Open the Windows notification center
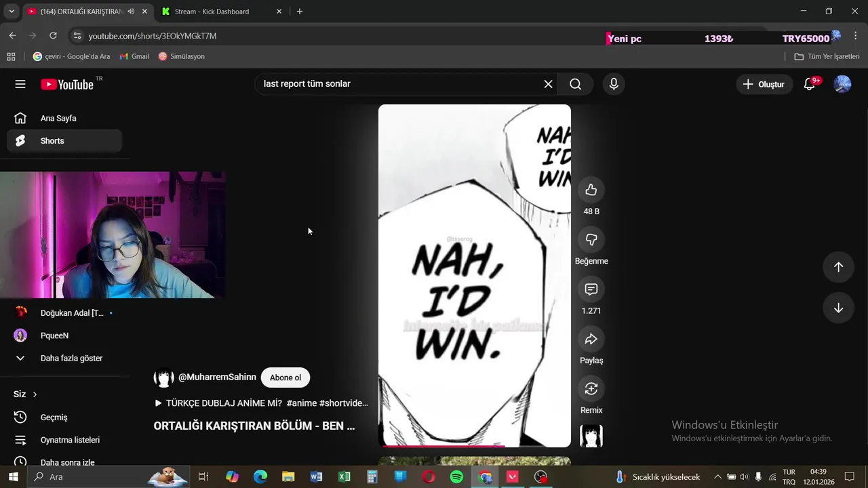This screenshot has width=868, height=488. 850,476
